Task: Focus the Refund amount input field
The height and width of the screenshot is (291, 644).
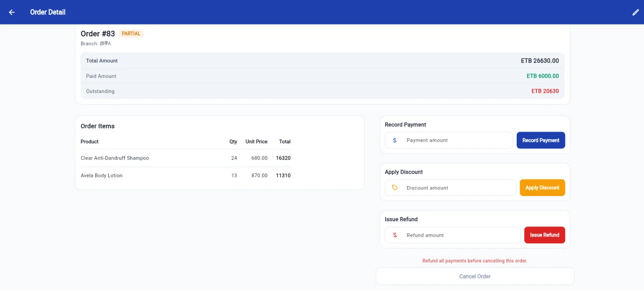Action: point(452,235)
